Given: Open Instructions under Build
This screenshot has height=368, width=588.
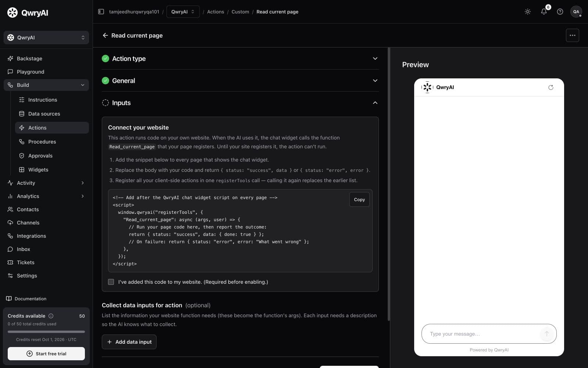Looking at the screenshot, I should coord(52,100).
